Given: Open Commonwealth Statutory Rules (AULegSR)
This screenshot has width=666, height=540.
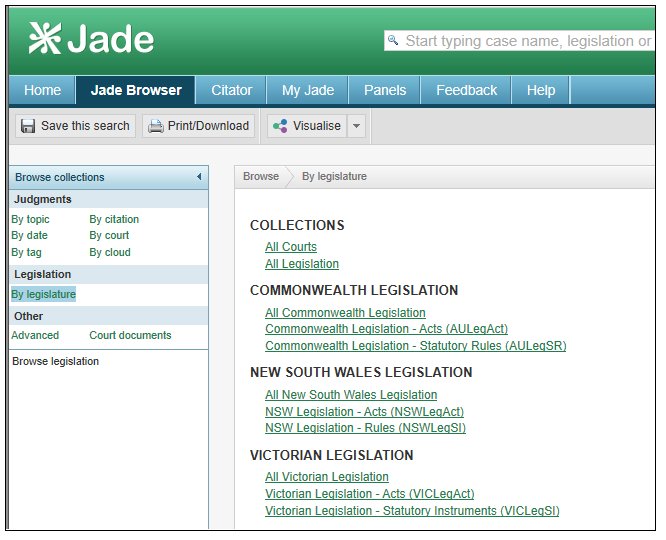Looking at the screenshot, I should [416, 346].
